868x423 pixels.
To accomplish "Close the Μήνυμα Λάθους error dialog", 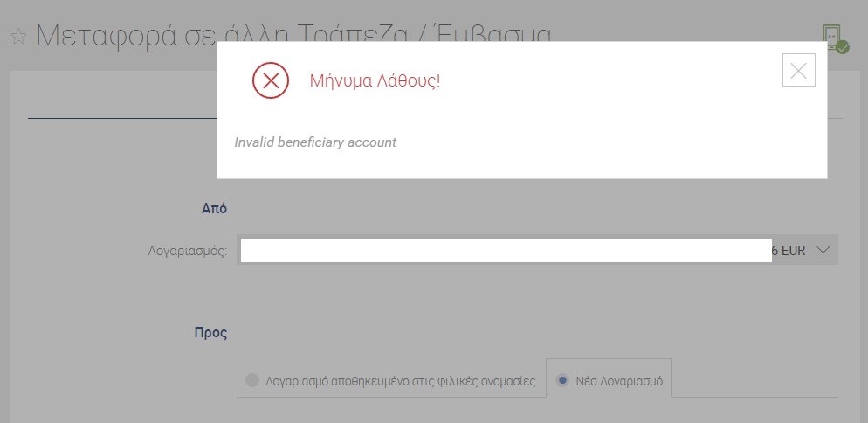I will (798, 70).
